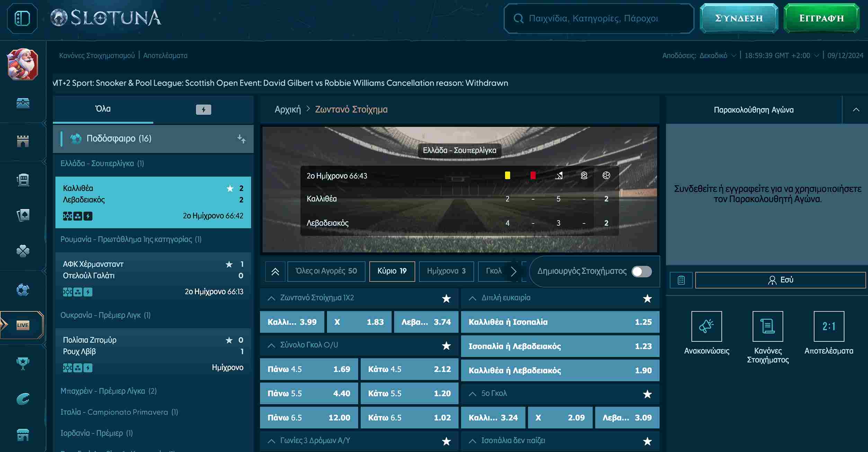Click the LIVE betting sidebar icon

(x=23, y=325)
